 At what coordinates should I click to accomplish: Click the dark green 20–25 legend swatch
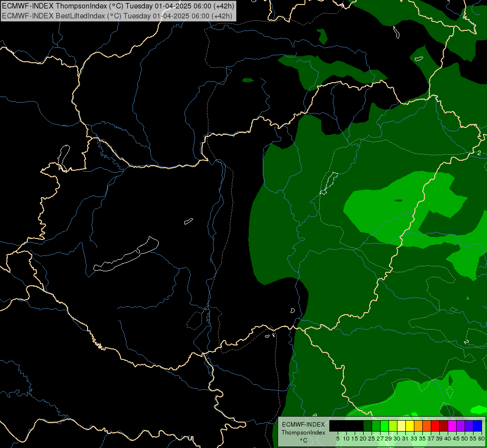(368, 426)
